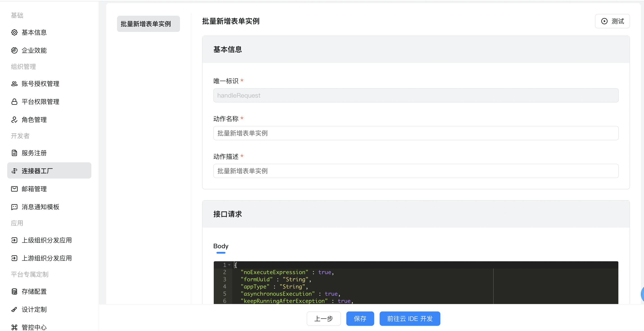Click the brush icon beside 设计定制
Screen dimensions: 644x331
14,309
